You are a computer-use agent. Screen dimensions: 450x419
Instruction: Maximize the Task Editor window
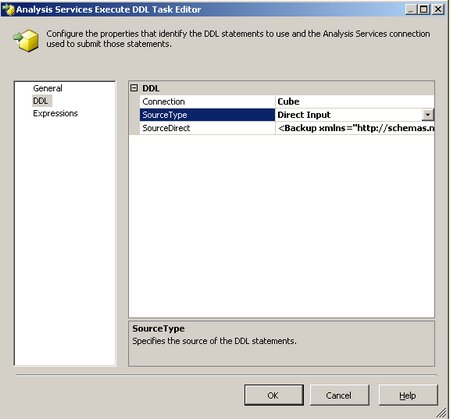(424, 9)
